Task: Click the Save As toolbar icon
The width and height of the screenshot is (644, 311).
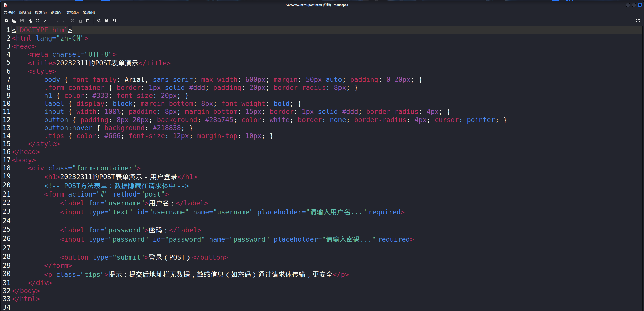Action: (x=30, y=21)
